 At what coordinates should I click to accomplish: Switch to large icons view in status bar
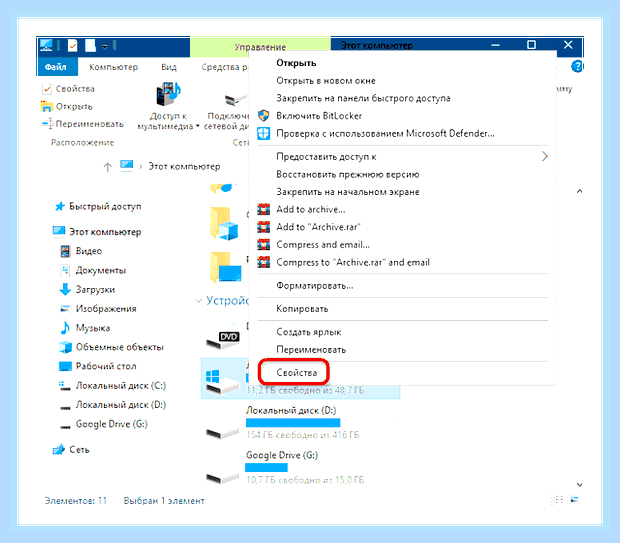pyautogui.click(x=575, y=500)
